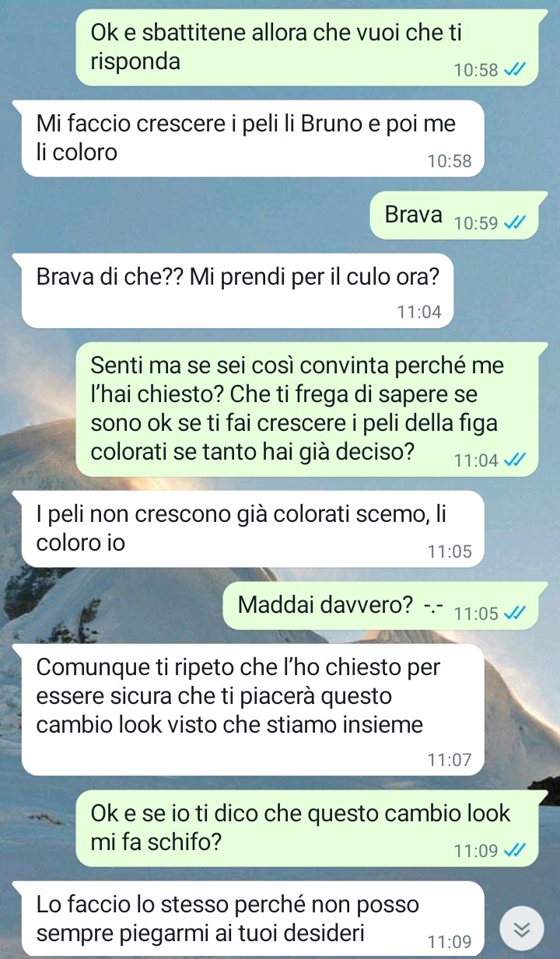Tap the read ticks on 10:58 message
This screenshot has height=959, width=560.
[x=515, y=70]
